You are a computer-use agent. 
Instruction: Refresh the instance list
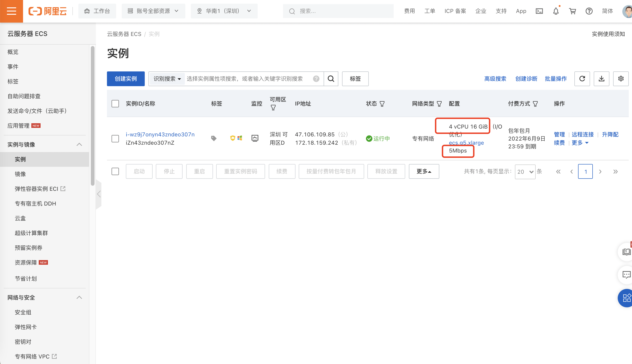[582, 79]
